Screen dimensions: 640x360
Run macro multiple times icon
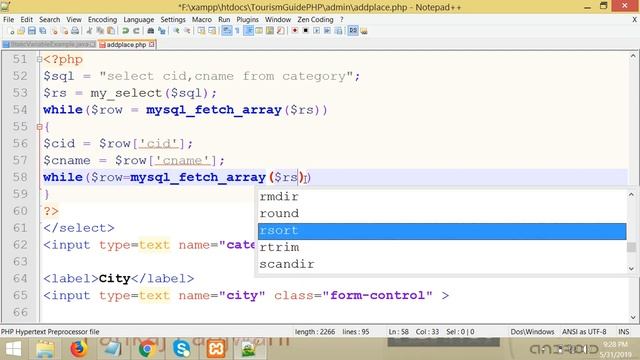pyautogui.click(x=327, y=31)
